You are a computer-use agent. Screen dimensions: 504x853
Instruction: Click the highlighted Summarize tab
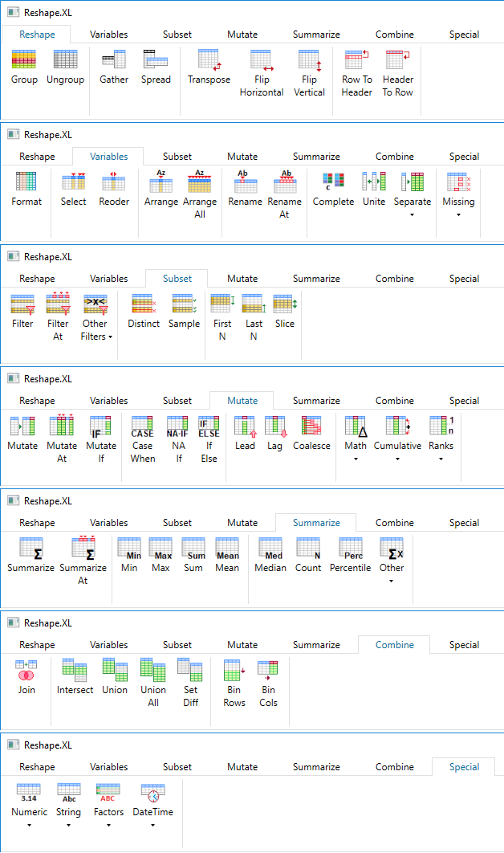coord(316,522)
